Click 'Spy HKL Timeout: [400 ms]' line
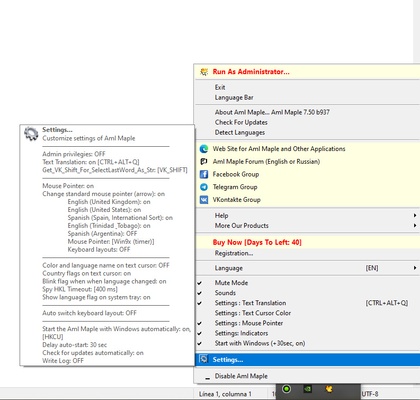Viewport: 420px width, 400px height. pyautogui.click(x=80, y=289)
